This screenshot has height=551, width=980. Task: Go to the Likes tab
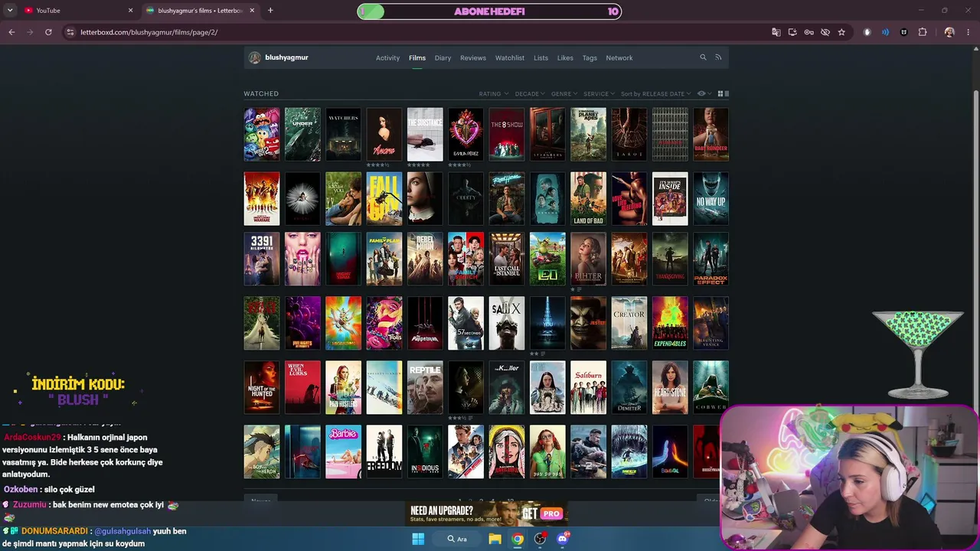pos(565,58)
